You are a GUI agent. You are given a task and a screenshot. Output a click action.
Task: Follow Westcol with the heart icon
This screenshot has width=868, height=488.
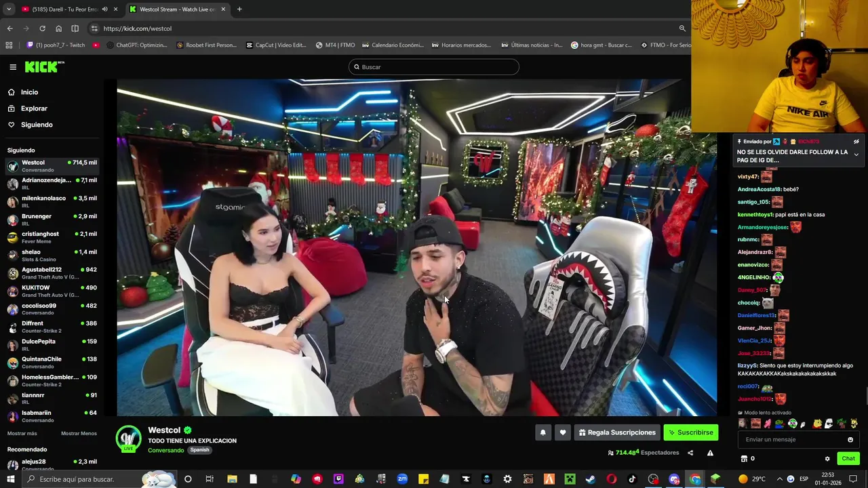[562, 432]
